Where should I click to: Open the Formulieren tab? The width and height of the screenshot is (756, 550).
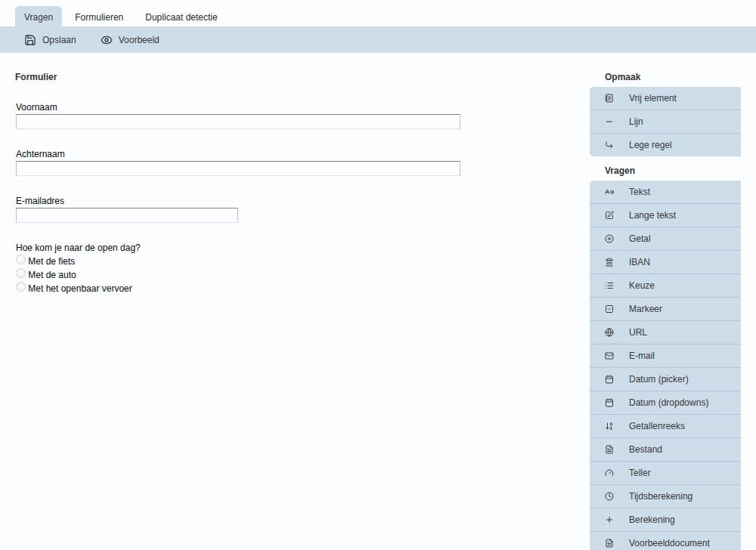click(99, 17)
